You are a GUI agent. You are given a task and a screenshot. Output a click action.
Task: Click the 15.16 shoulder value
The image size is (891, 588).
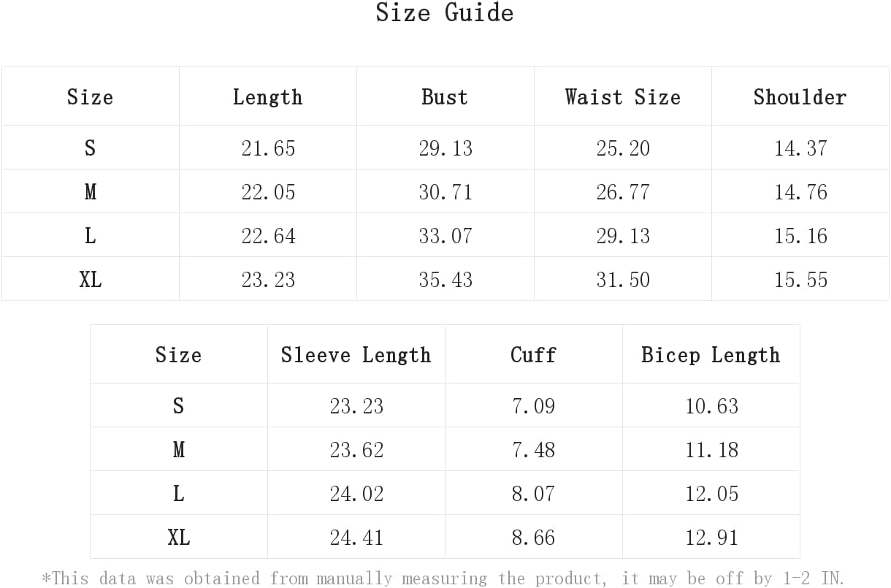click(x=800, y=236)
